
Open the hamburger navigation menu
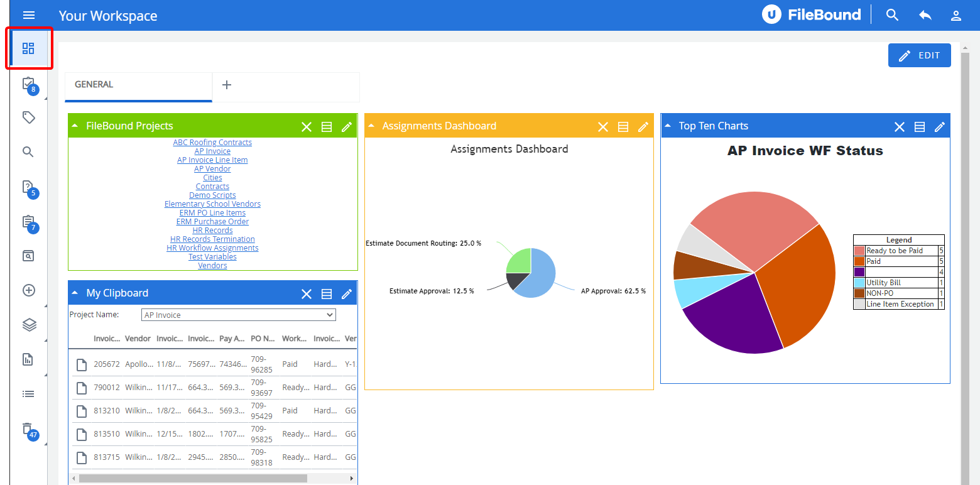click(x=29, y=16)
